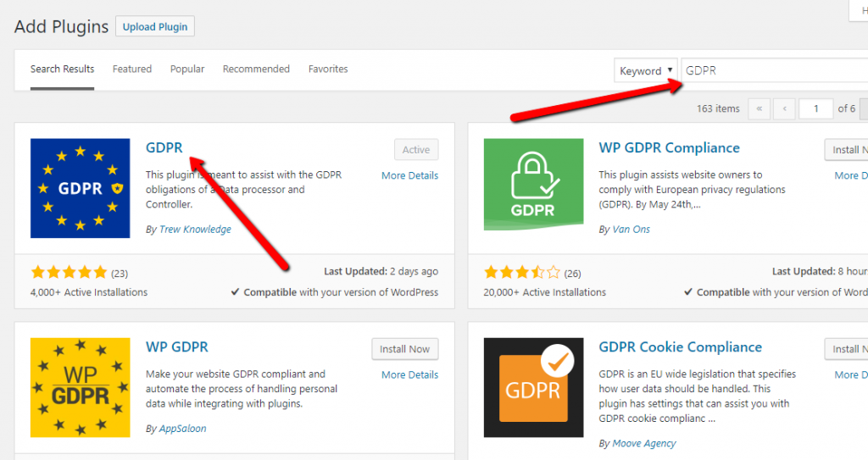Click 'Last Updated: 2 days ago' text

(381, 271)
